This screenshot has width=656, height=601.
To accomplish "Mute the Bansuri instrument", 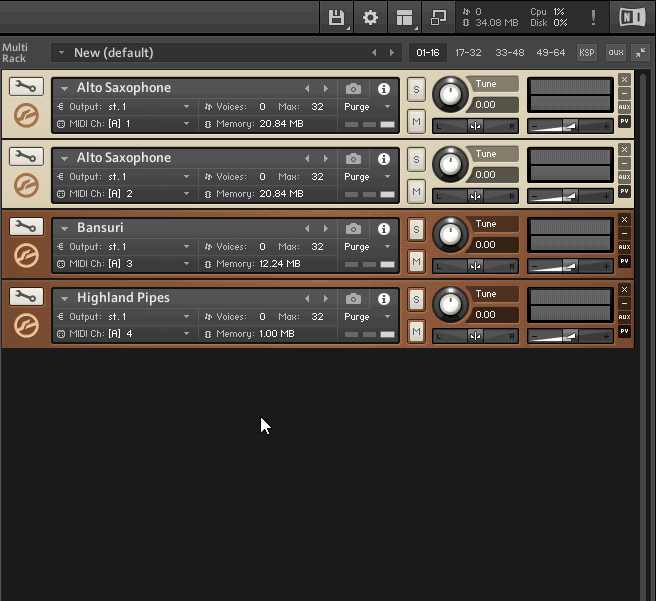I will (x=416, y=262).
